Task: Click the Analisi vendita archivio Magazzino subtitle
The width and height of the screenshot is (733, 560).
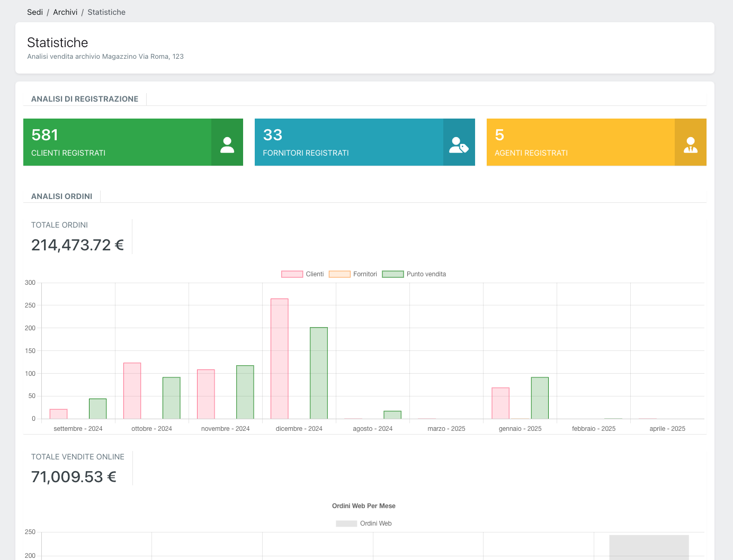Action: [x=105, y=57]
